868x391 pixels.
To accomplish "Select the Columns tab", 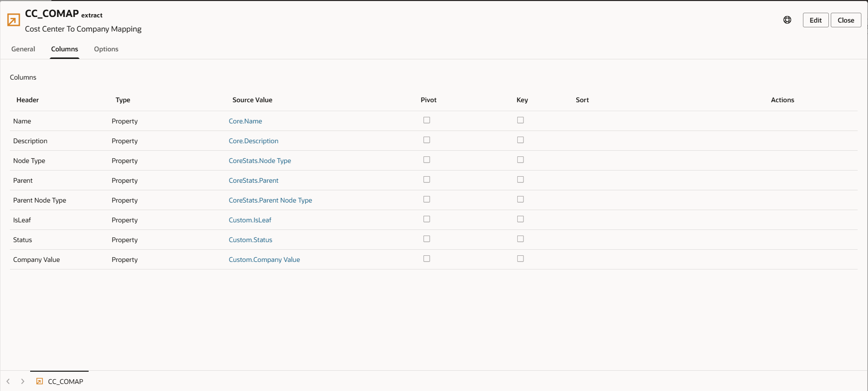I will [x=65, y=49].
